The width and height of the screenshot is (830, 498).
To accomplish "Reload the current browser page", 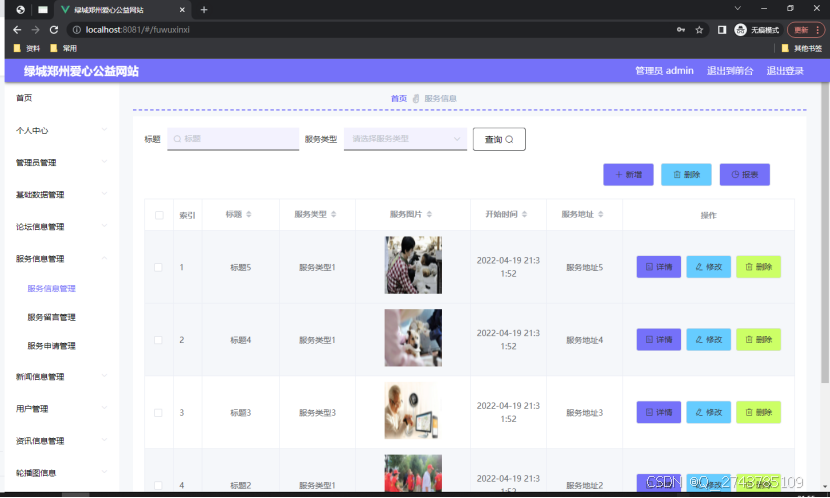I will click(53, 30).
